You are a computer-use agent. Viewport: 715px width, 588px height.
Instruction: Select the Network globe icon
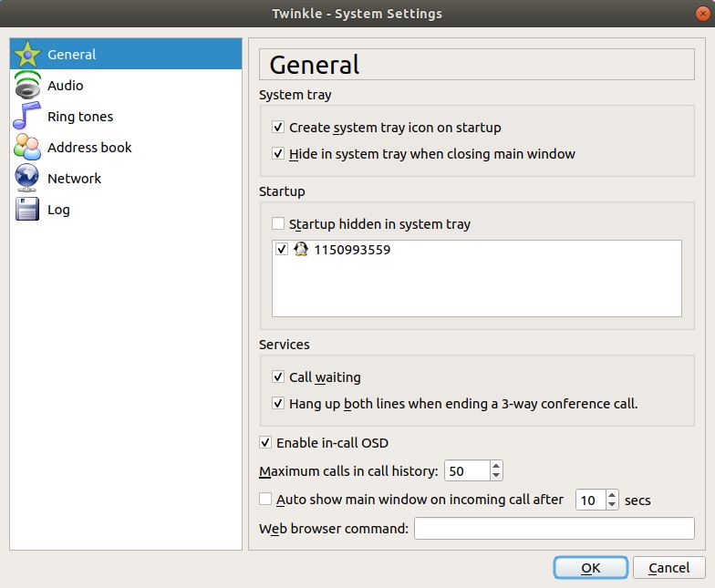pos(27,179)
